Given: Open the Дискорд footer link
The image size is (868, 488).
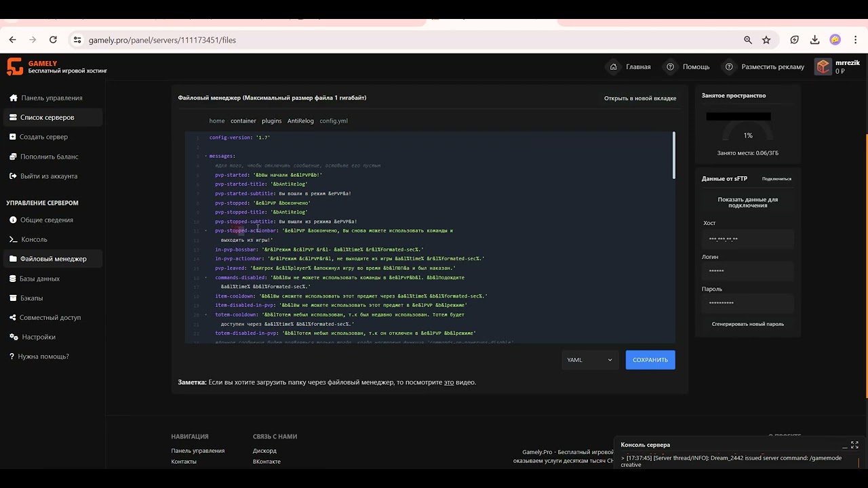Looking at the screenshot, I should 264,451.
